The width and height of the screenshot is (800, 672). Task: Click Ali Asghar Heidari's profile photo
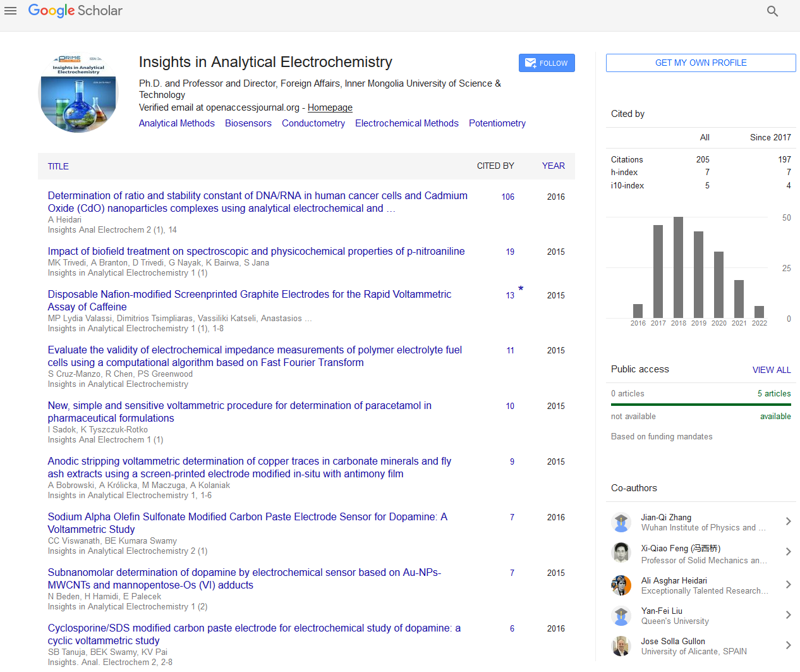click(x=621, y=585)
